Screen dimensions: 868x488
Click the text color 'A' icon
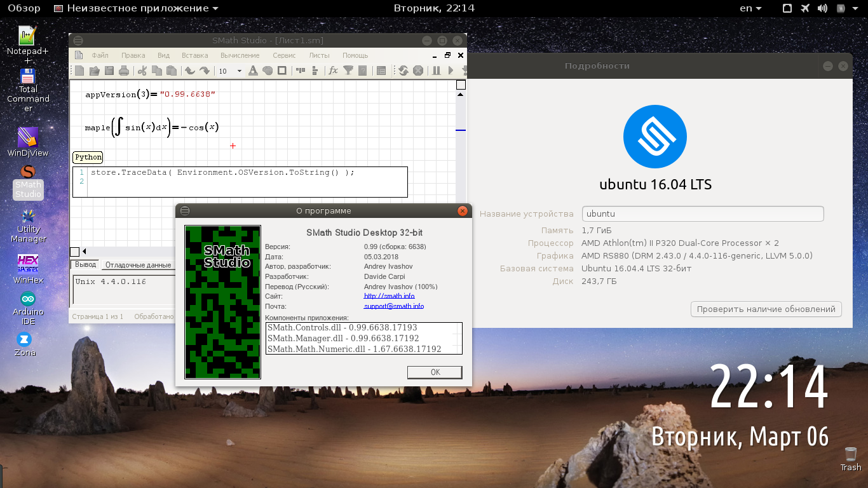(252, 71)
